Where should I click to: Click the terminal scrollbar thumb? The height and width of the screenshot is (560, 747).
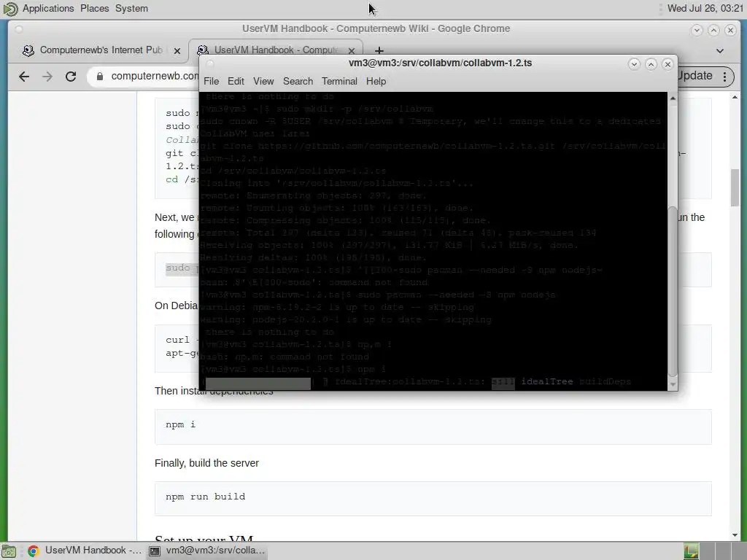672,291
